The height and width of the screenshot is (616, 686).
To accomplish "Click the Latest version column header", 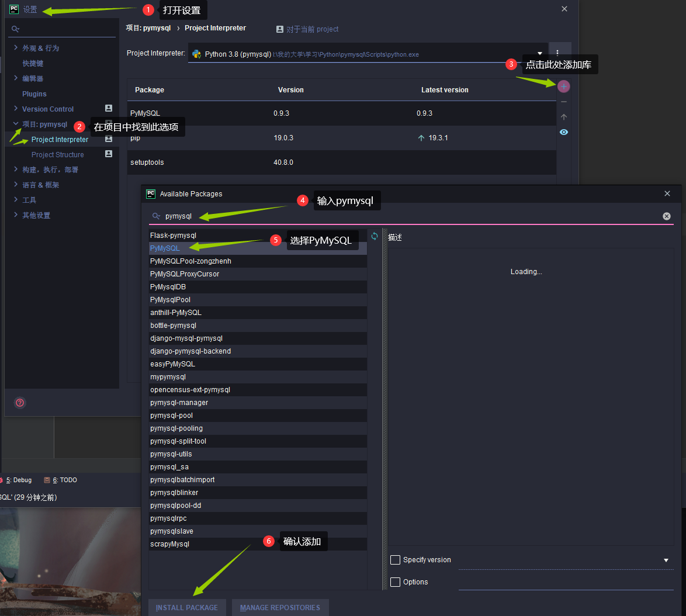I will (445, 89).
